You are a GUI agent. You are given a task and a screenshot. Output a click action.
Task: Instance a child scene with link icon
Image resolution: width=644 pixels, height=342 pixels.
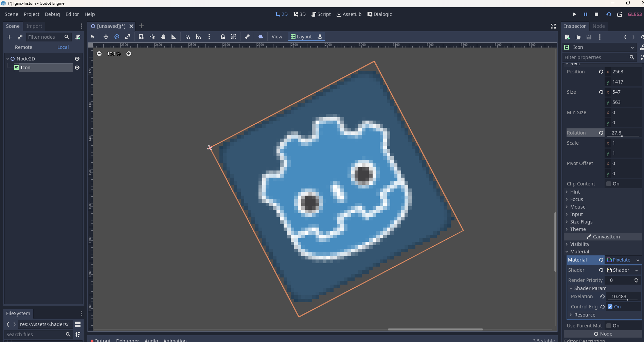tap(20, 37)
